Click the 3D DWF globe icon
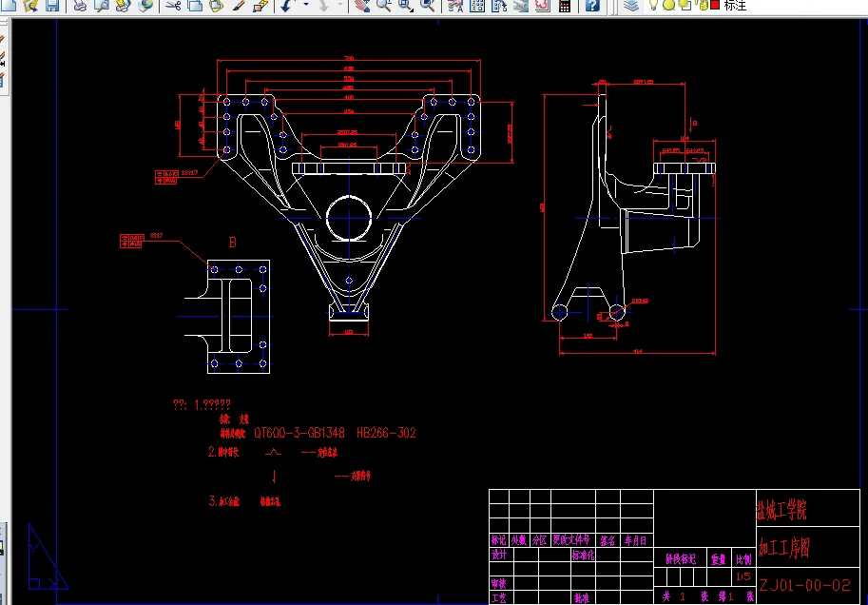868x605 pixels. pos(145,6)
